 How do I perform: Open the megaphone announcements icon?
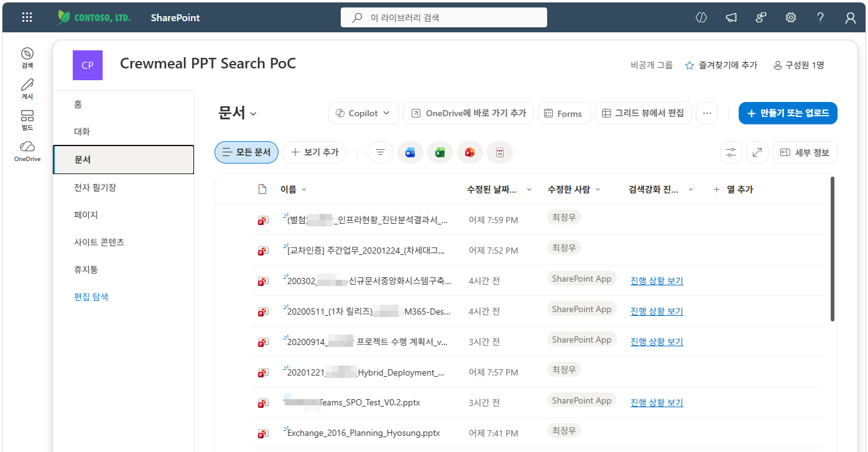[731, 17]
